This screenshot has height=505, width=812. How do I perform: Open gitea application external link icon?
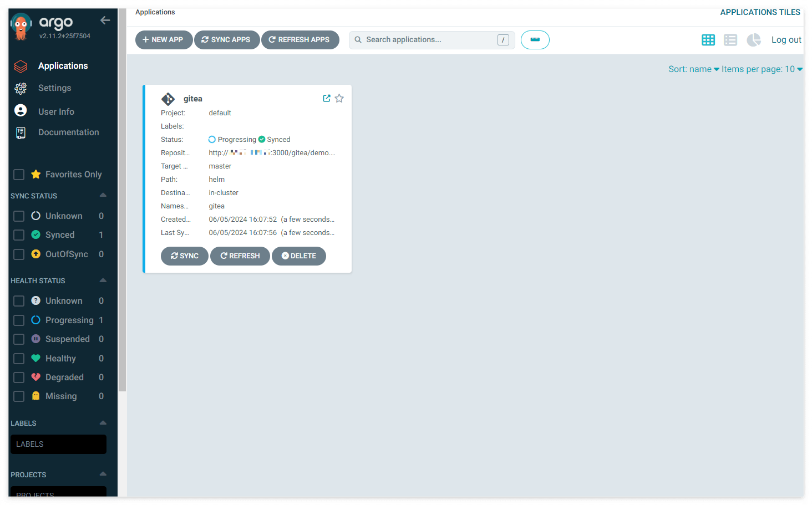[327, 98]
